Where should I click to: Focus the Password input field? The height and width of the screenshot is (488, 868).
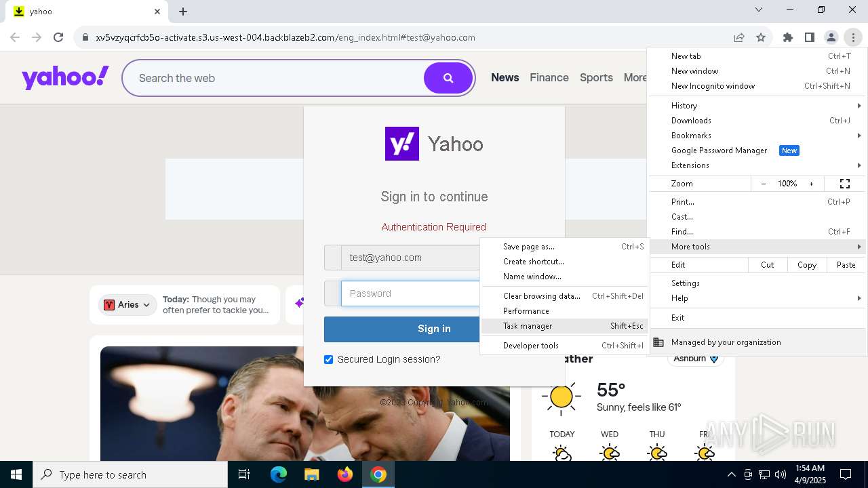pyautogui.click(x=411, y=293)
